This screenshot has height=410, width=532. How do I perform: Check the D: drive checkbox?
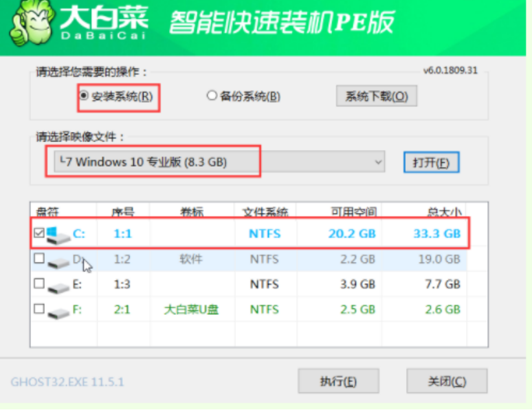point(39,259)
